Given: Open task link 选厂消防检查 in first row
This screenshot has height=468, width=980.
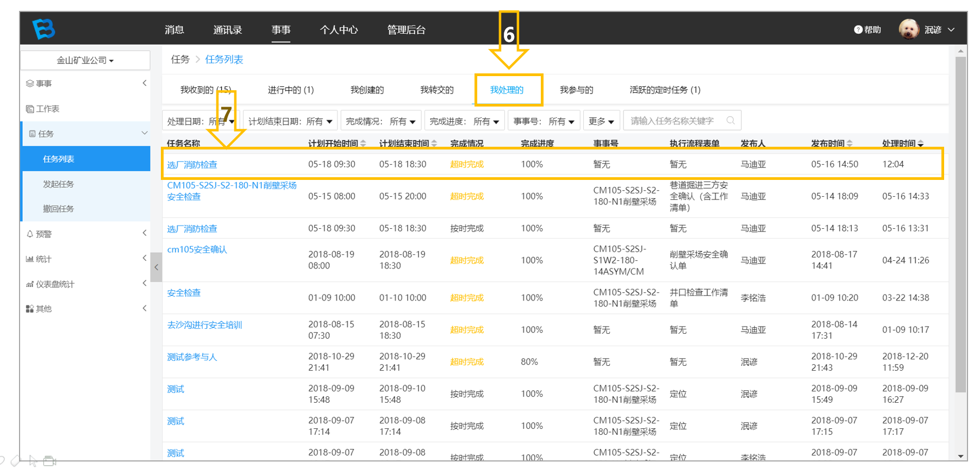Looking at the screenshot, I should (192, 165).
